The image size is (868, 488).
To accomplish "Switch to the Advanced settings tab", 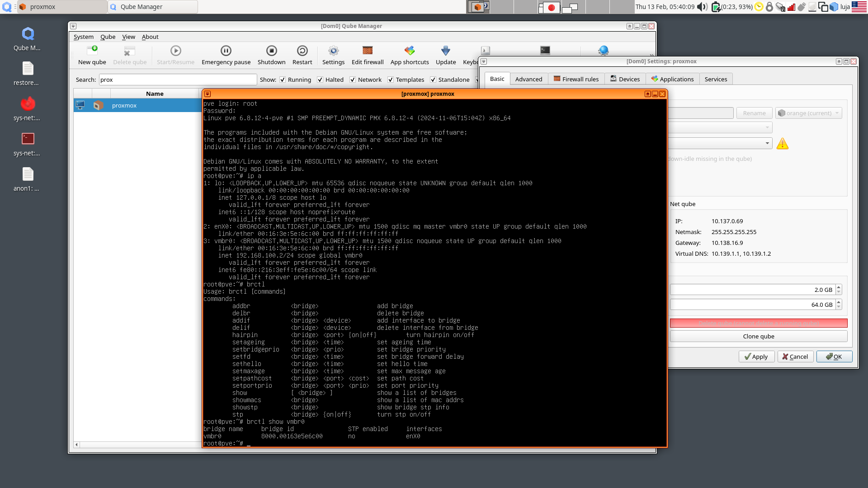I will coord(528,79).
